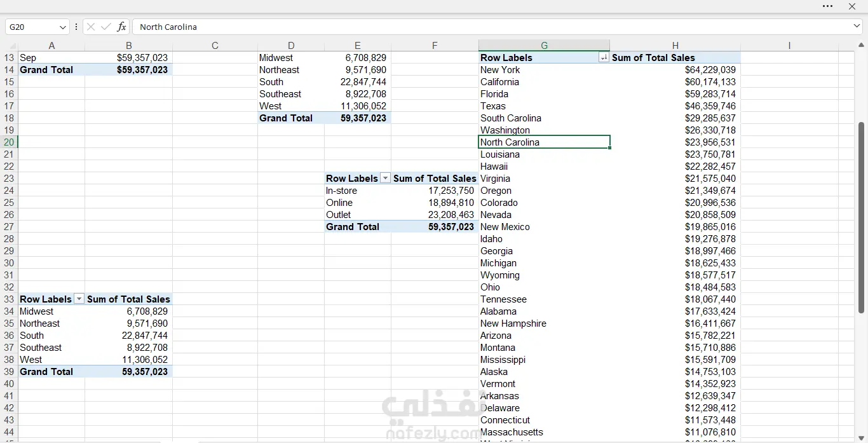Select column C header
This screenshot has width=868, height=443.
[215, 45]
